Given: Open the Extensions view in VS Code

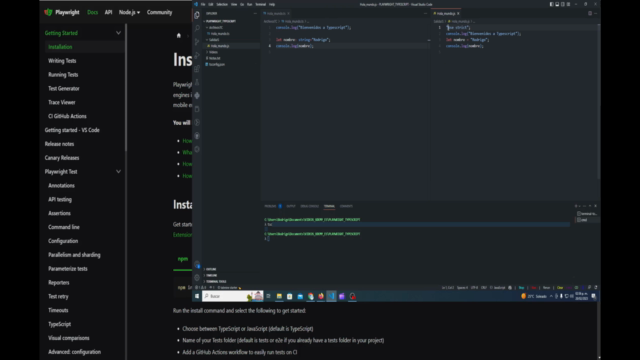Looking at the screenshot, I should (197, 69).
